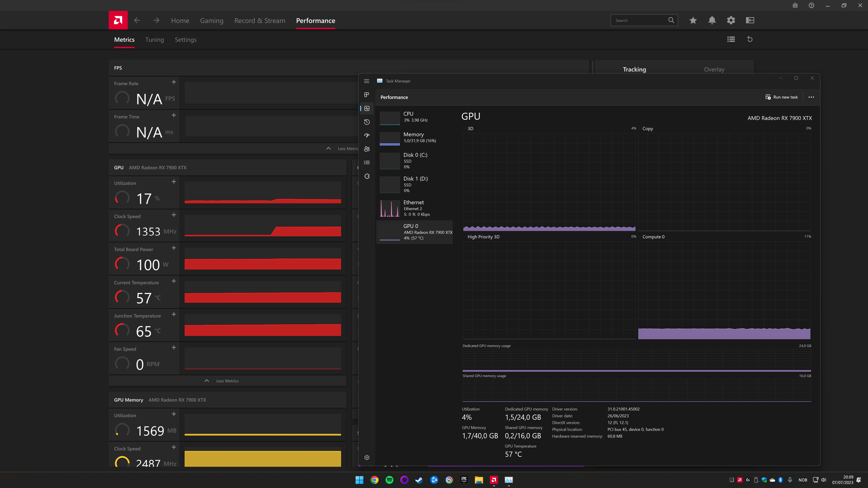868x488 pixels.
Task: Click Run new task button
Action: coord(781,97)
